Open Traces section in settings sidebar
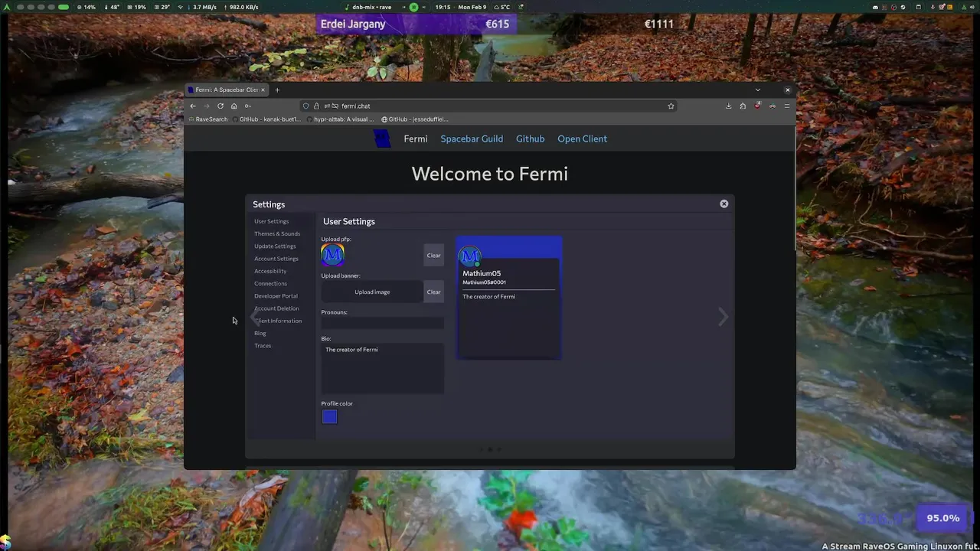The width and height of the screenshot is (980, 551). click(x=263, y=346)
